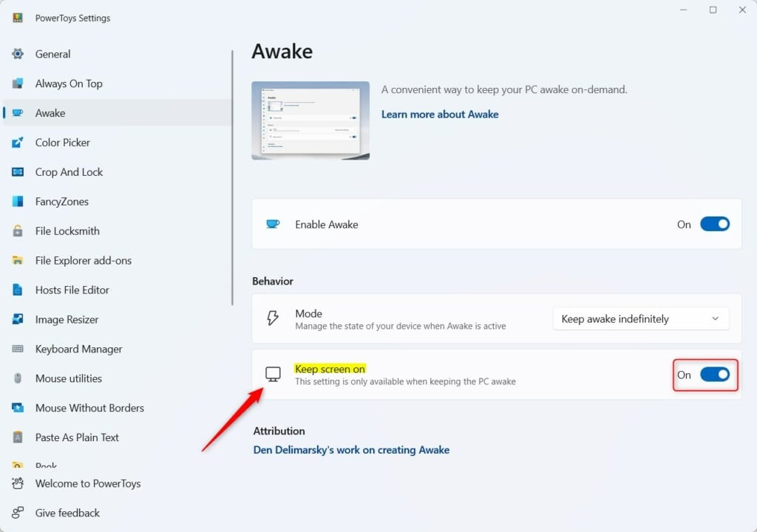Click the Color Picker eyedropper icon

18,142
